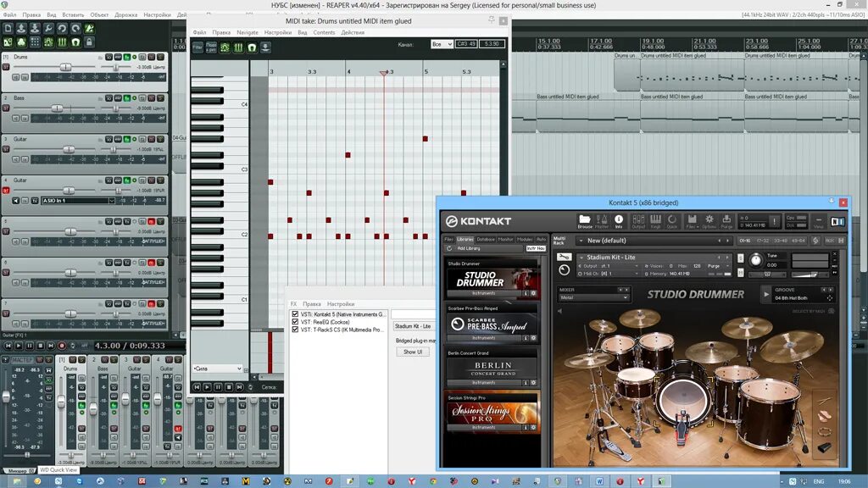868x488 pixels.
Task: Toggle the metronome icon in REAPER toolbar
Action: (x=89, y=28)
